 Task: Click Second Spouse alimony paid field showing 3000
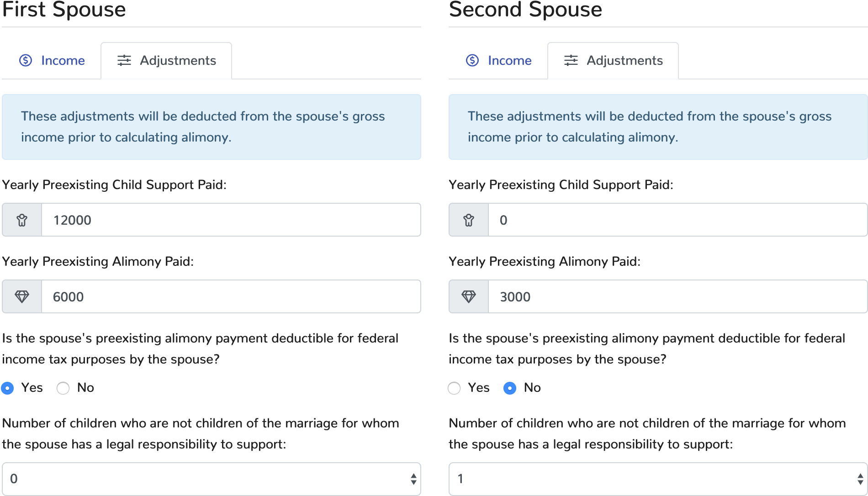(677, 297)
